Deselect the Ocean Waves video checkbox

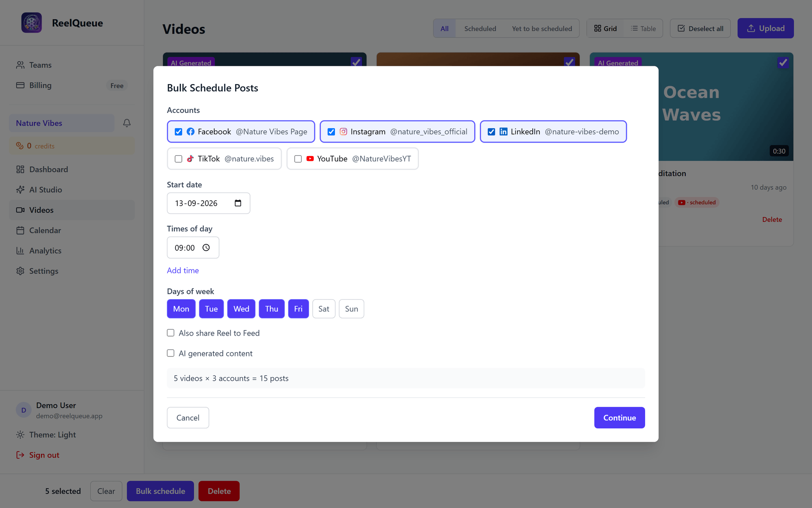tap(783, 63)
